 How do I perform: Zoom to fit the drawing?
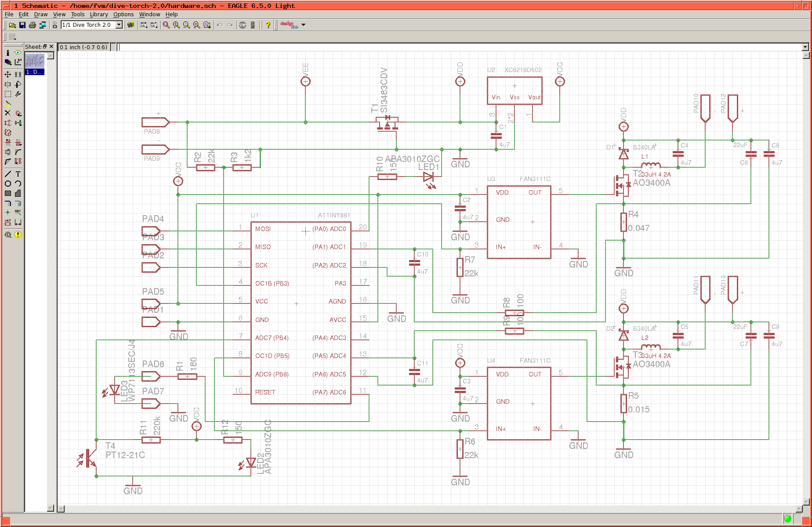coord(166,25)
